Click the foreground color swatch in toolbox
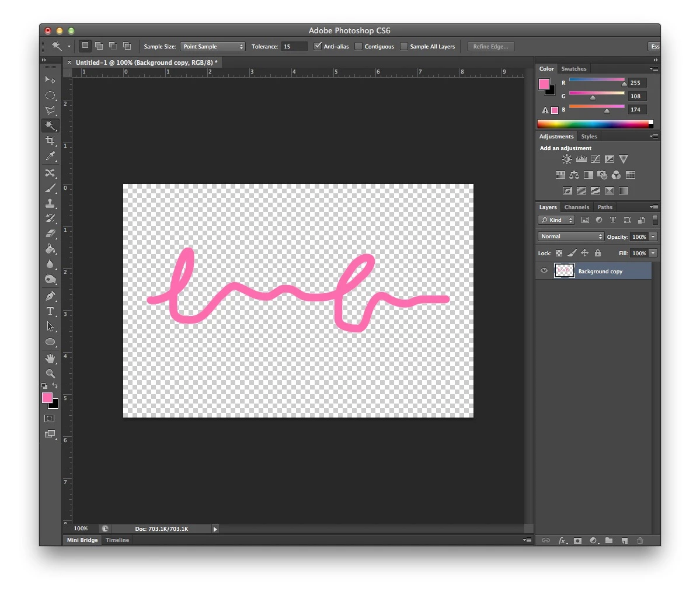 [47, 398]
